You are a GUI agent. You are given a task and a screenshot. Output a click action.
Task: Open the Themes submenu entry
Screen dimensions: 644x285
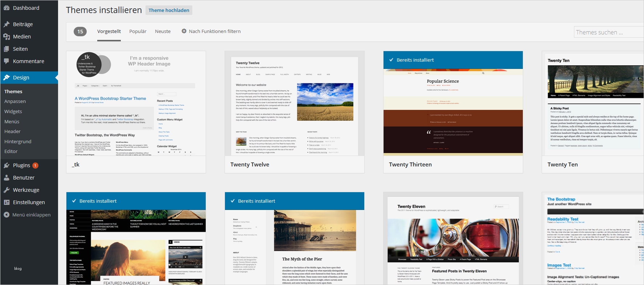pyautogui.click(x=13, y=92)
